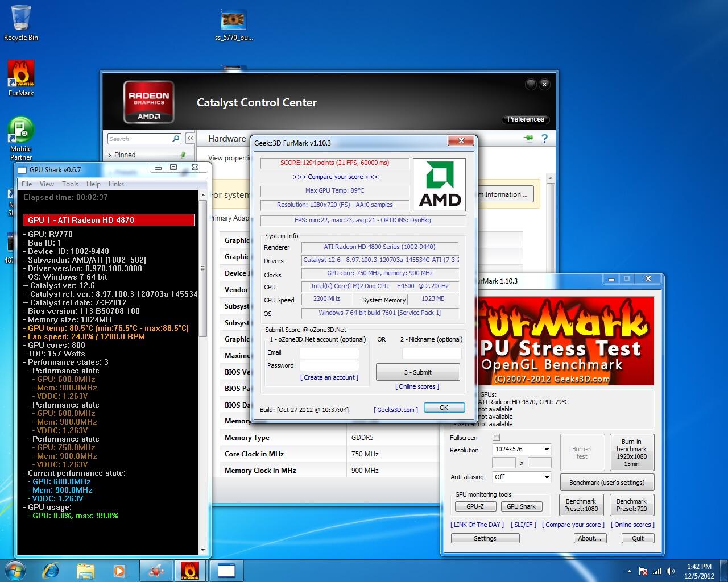Click the Benchmark (user's settings) button

coord(607,483)
